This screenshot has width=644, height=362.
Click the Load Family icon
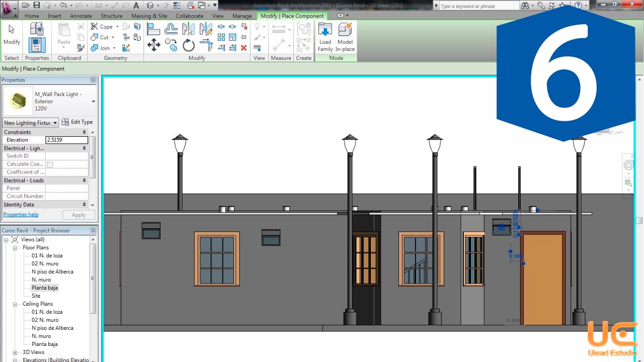tap(325, 37)
